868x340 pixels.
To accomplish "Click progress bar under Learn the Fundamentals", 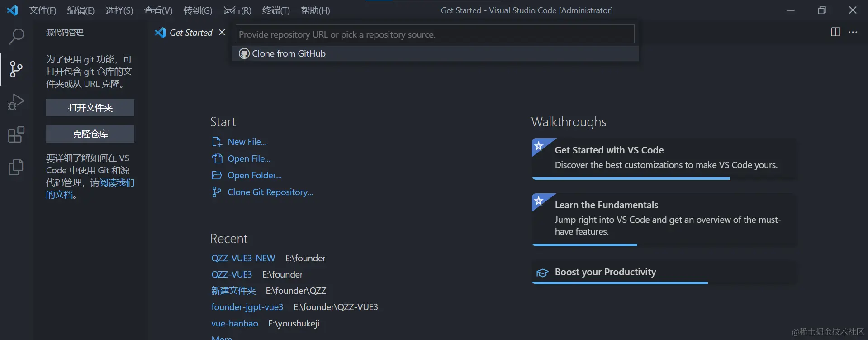I will (x=585, y=245).
